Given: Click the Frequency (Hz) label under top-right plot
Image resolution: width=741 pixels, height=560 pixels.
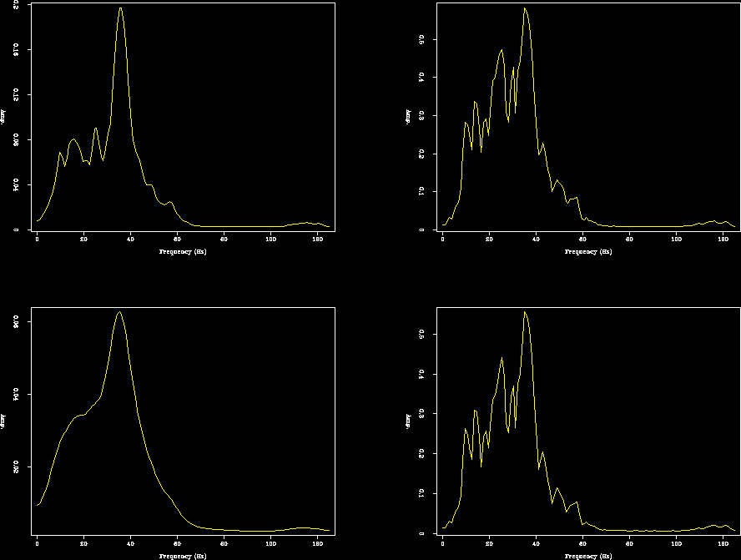Looking at the screenshot, I should (587, 251).
